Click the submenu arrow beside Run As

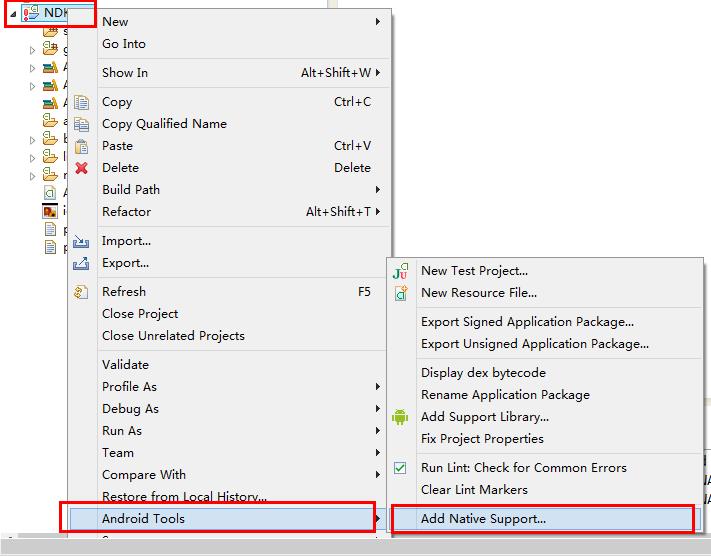pyautogui.click(x=378, y=431)
